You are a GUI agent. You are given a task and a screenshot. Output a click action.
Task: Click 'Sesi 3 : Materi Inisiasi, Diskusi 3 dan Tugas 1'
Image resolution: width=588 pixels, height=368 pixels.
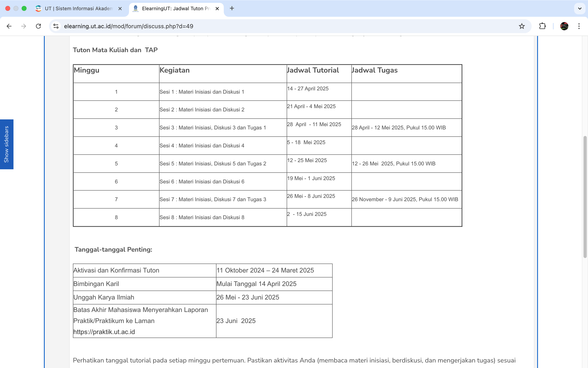click(x=213, y=128)
